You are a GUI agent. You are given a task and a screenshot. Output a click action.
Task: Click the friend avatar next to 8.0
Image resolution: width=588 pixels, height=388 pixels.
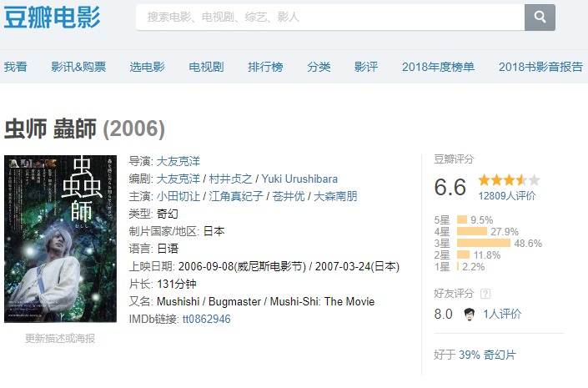pyautogui.click(x=469, y=314)
